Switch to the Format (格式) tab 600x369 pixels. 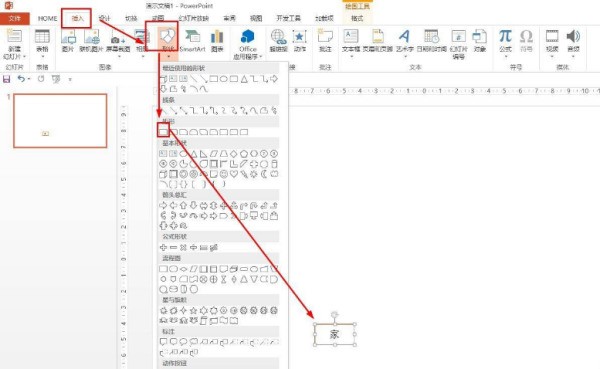click(357, 18)
